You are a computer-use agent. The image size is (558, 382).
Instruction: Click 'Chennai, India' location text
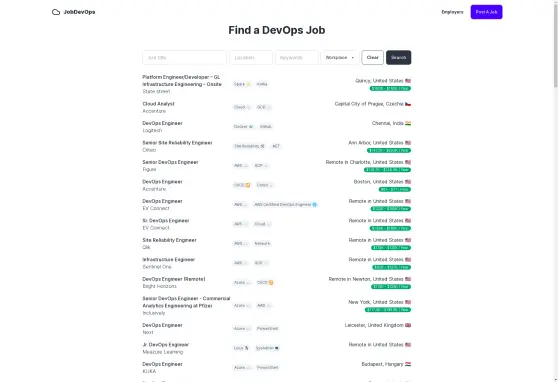[388, 123]
